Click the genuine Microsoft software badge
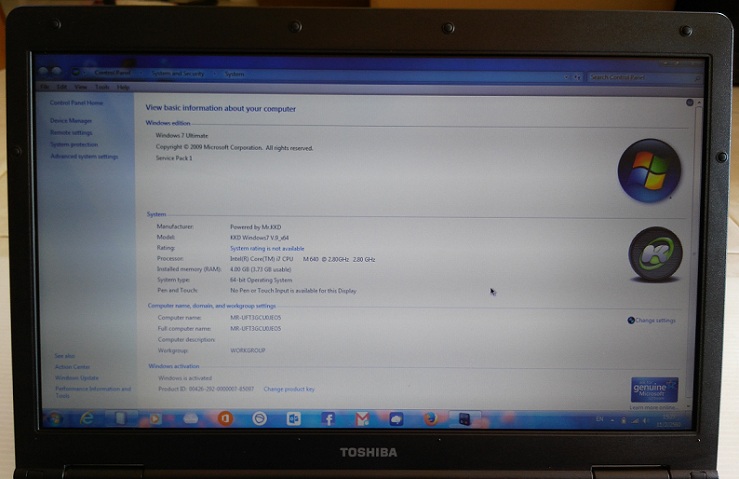The width and height of the screenshot is (739, 479). point(655,389)
